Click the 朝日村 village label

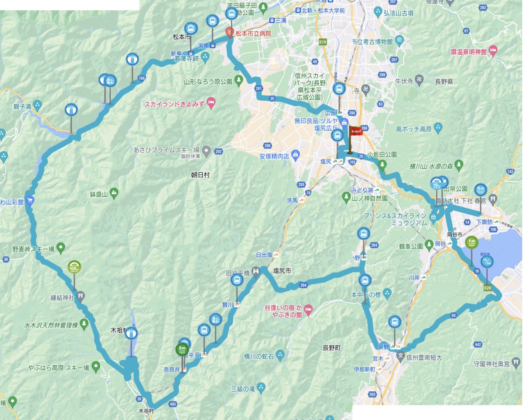200,175
